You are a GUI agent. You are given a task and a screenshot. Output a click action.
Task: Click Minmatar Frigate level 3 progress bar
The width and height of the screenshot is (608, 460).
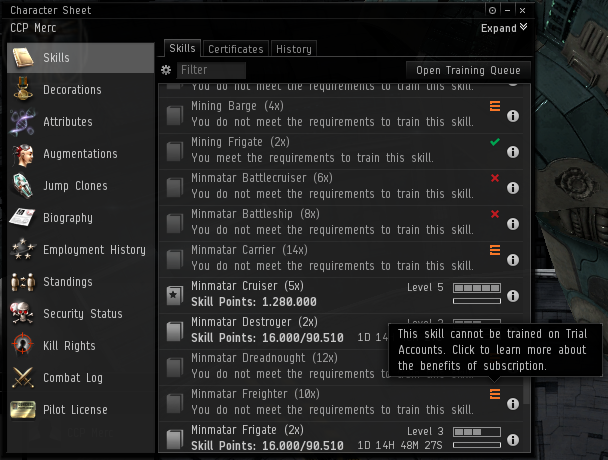(477, 432)
